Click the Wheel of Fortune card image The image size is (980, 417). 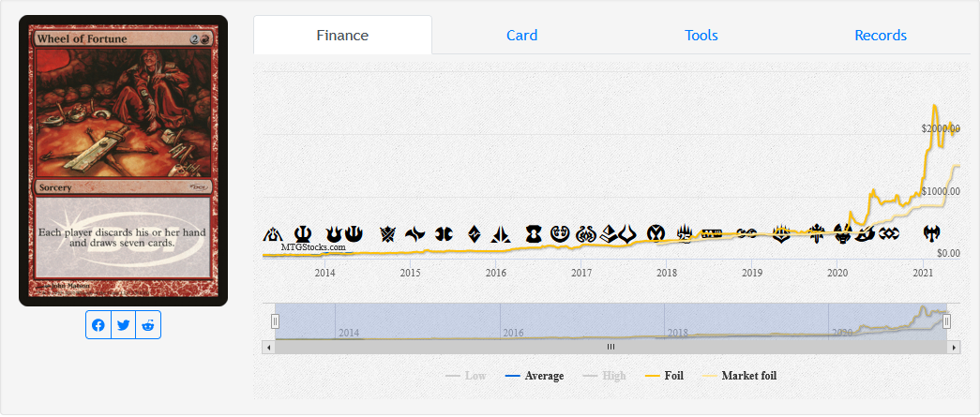point(124,160)
